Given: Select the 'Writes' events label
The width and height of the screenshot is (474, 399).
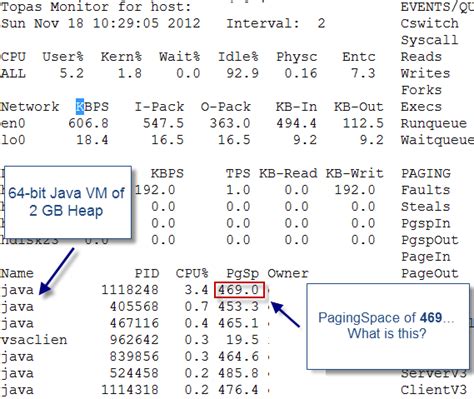Looking at the screenshot, I should click(426, 73).
